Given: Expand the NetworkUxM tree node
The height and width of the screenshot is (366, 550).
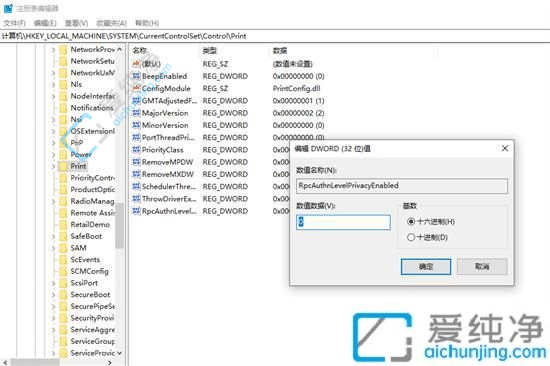Looking at the screenshot, I should point(53,73).
